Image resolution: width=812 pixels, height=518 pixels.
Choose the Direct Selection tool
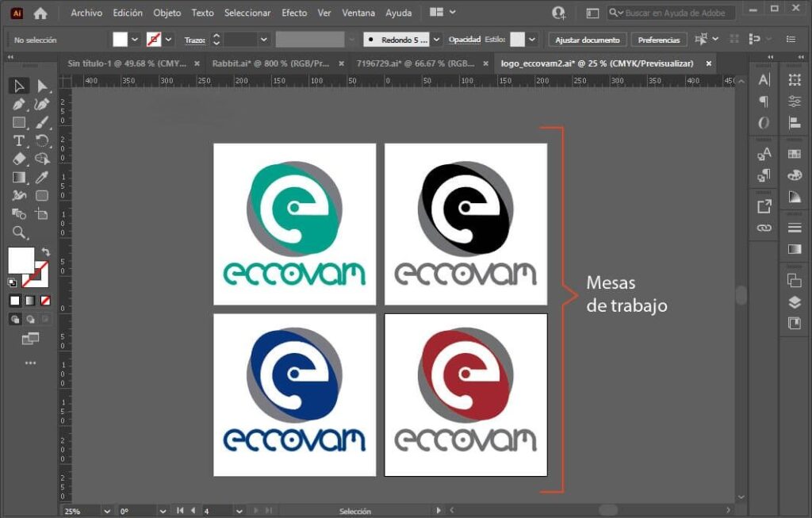pyautogui.click(x=44, y=86)
